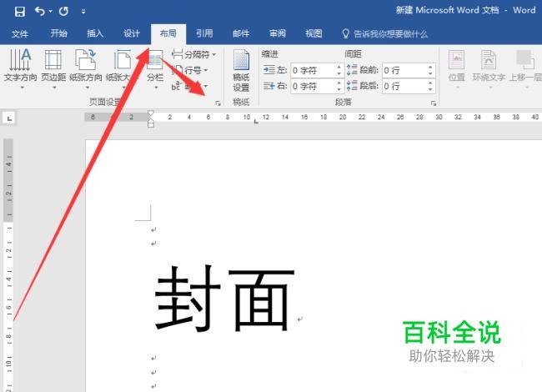The width and height of the screenshot is (542, 392).
Task: Click the vertical ruler on left side
Action: pyautogui.click(x=8, y=265)
